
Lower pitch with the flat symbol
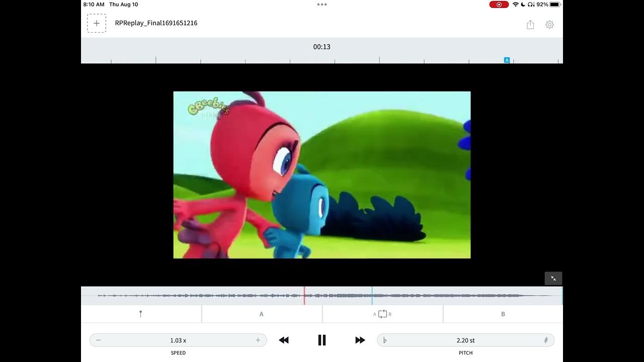(385, 340)
